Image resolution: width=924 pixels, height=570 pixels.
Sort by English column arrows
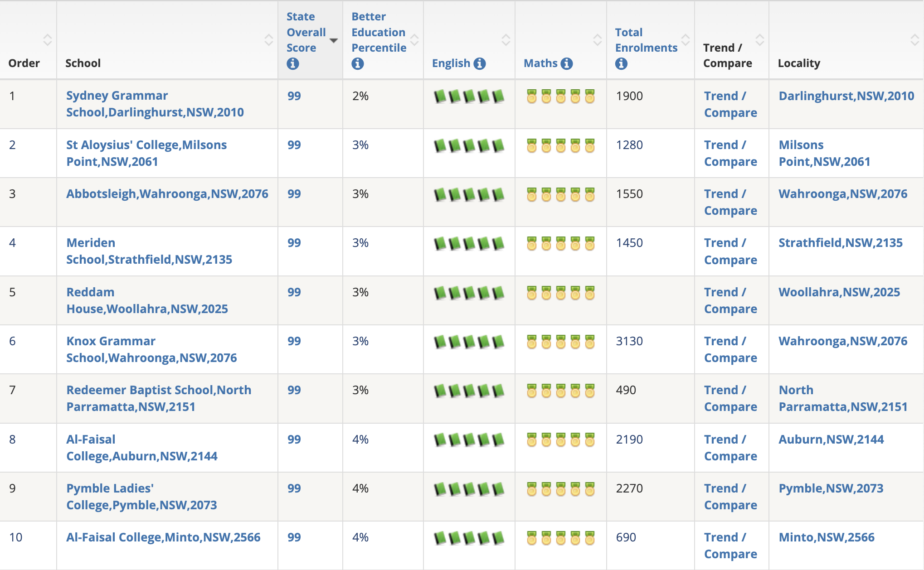506,40
